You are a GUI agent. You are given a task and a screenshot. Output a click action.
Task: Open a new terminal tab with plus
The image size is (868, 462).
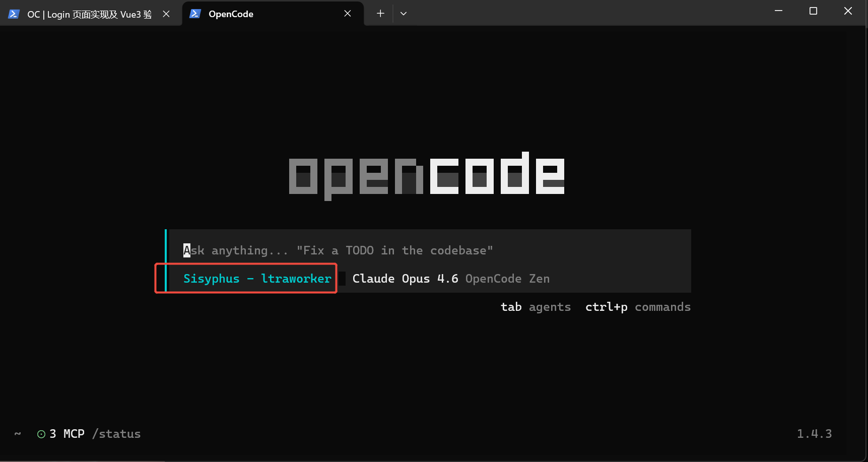coord(380,14)
